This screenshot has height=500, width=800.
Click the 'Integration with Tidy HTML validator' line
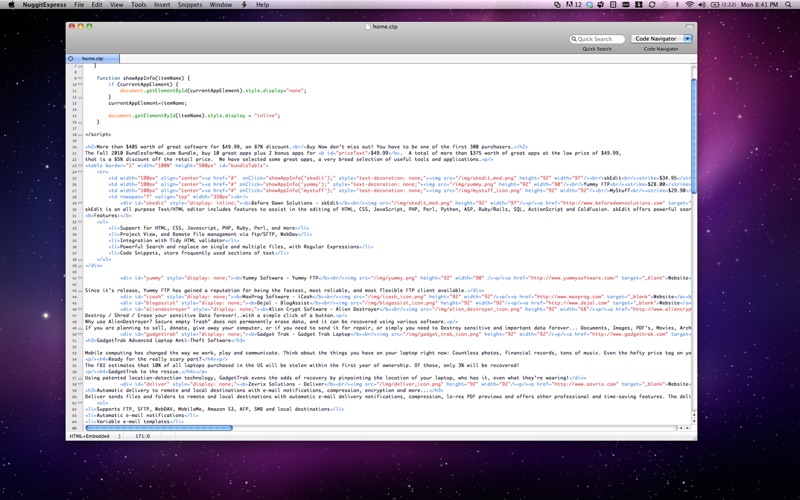pos(174,240)
